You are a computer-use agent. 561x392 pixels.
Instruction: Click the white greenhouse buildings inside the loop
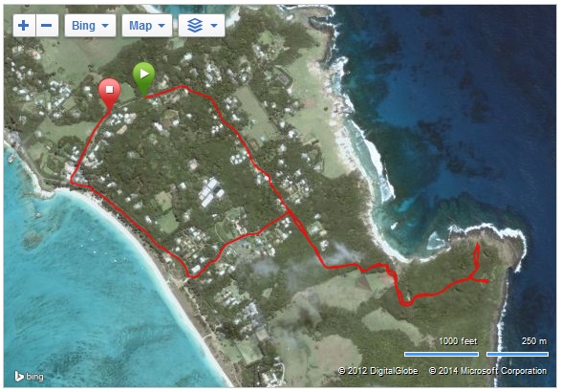[x=212, y=192]
